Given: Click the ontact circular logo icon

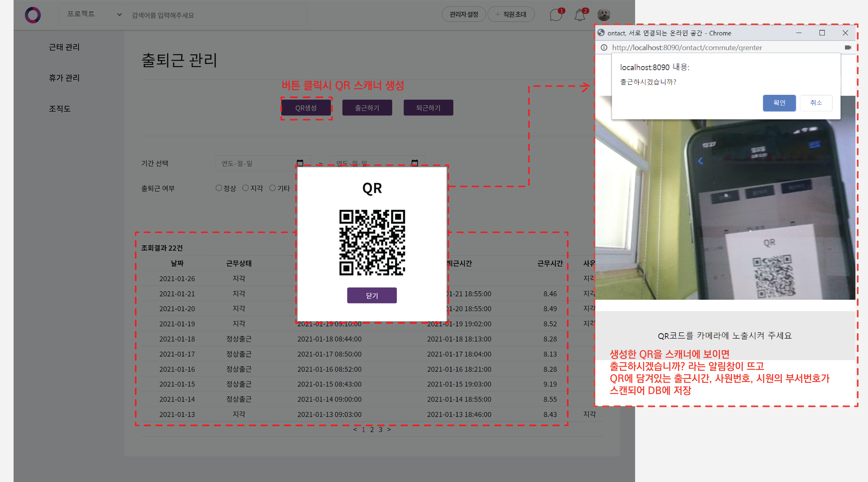Looking at the screenshot, I should 33,15.
